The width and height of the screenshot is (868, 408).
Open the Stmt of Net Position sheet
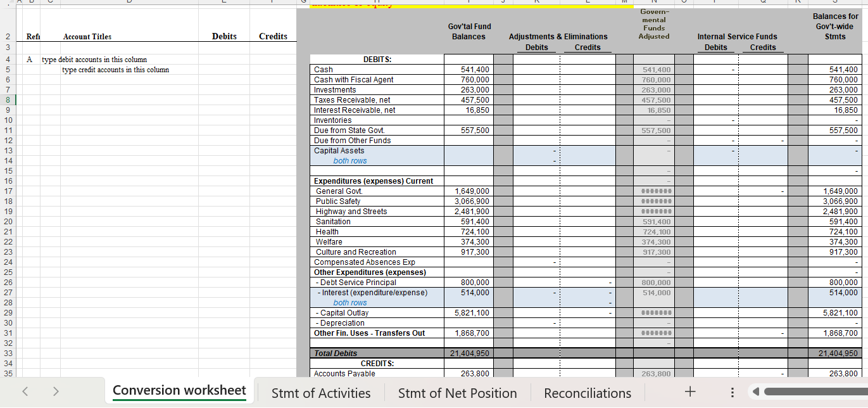click(x=457, y=393)
